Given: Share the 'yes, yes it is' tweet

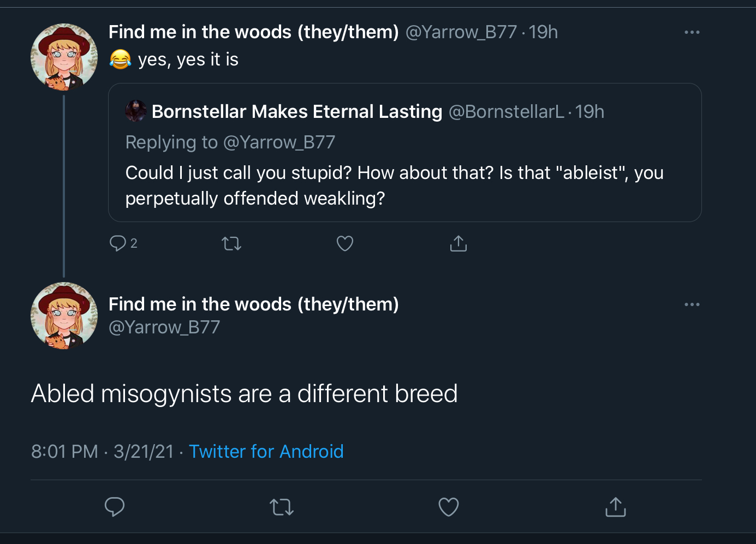Looking at the screenshot, I should pyautogui.click(x=459, y=243).
